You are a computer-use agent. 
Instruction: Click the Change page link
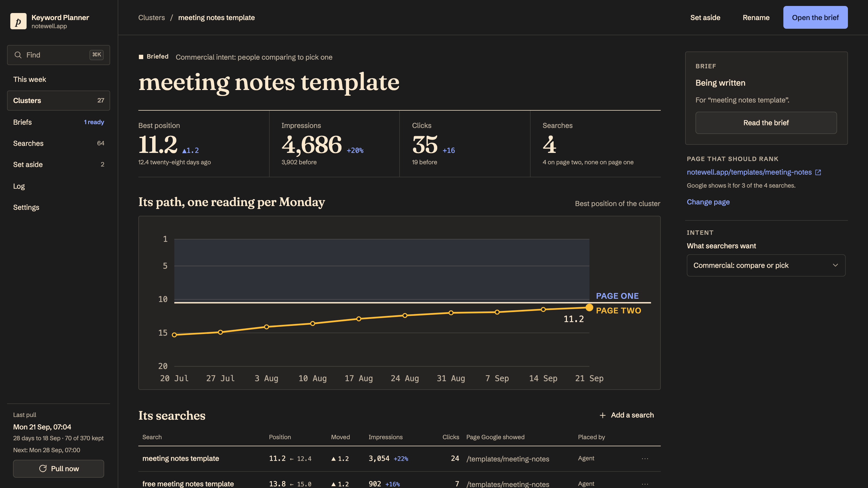(x=708, y=202)
